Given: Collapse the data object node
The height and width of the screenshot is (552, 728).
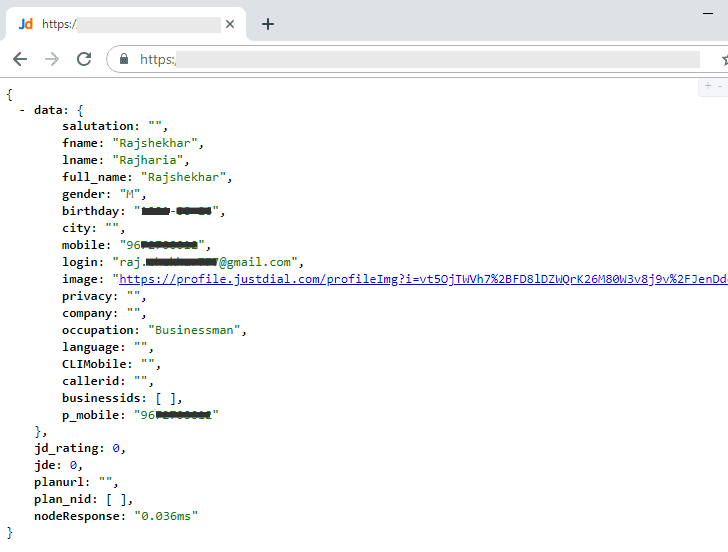Looking at the screenshot, I should coord(22,109).
